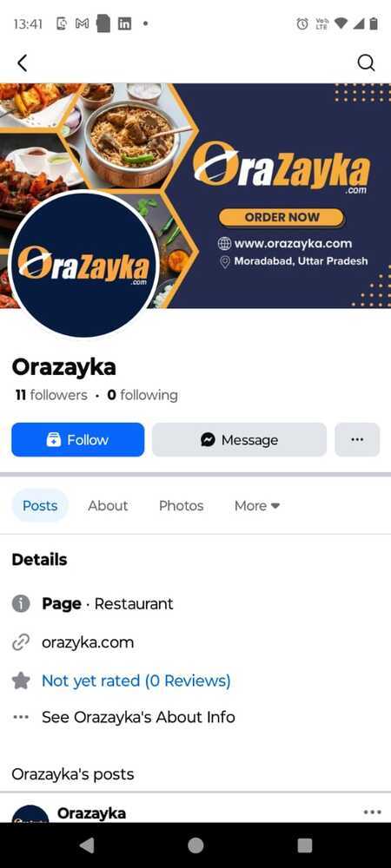
Task: Switch to the About tab
Action: (108, 506)
